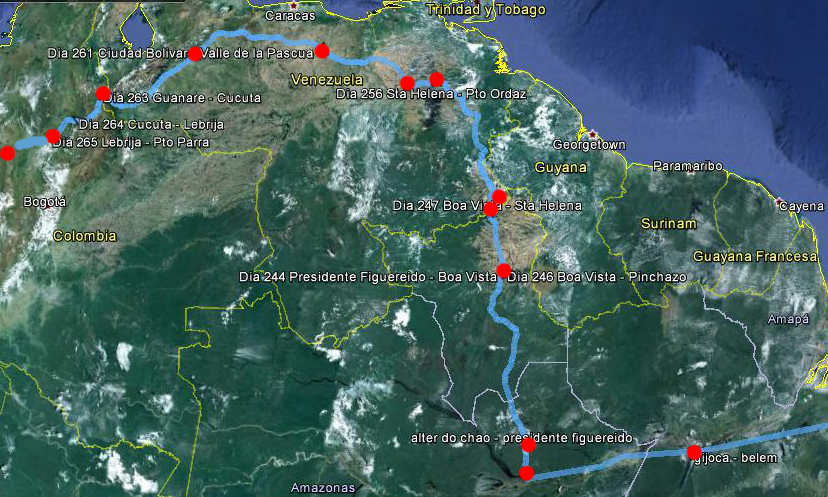The image size is (828, 497).
Task: Click the Dia 263 Guanare - Cucuta marker
Action: click(x=103, y=93)
